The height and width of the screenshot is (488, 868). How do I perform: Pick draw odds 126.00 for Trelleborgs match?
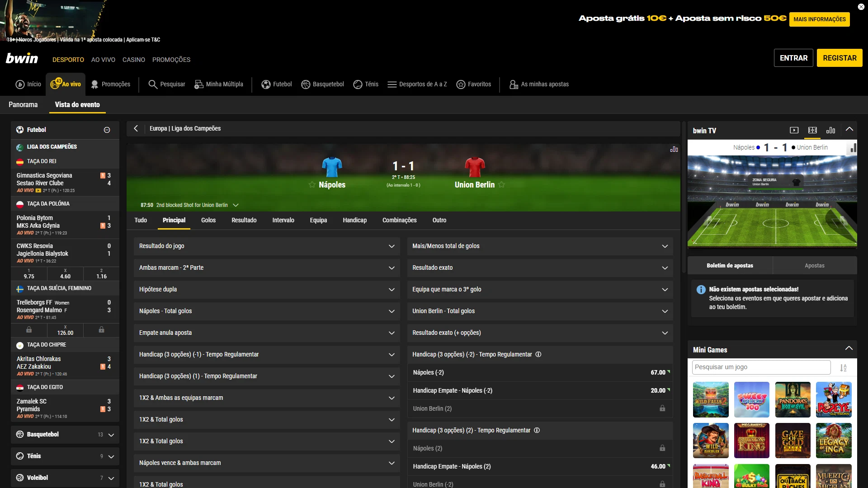coord(65,330)
